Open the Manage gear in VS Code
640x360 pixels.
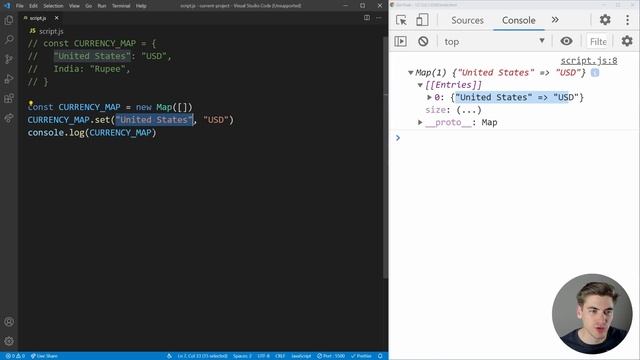tap(9, 341)
